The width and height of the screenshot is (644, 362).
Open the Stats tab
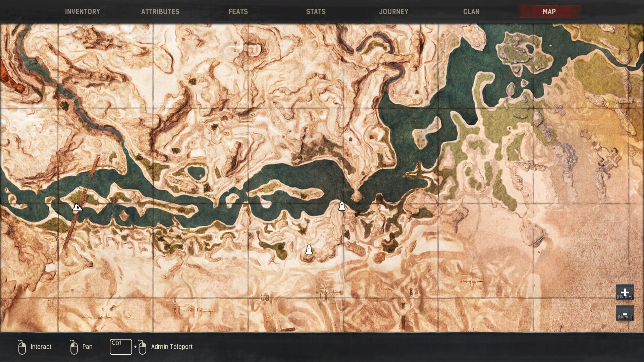click(316, 12)
